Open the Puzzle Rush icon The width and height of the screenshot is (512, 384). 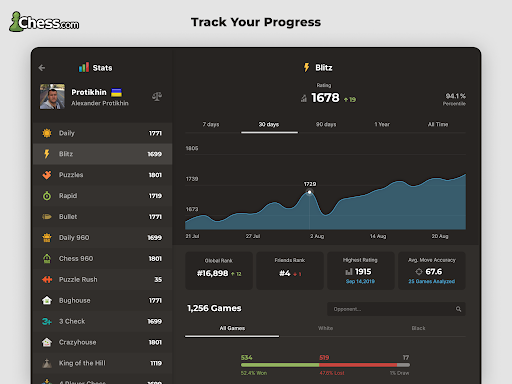click(x=47, y=279)
